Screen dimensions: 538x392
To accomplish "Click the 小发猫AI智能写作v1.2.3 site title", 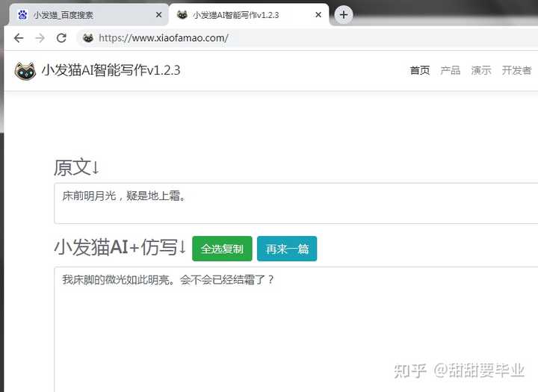I will tap(111, 70).
